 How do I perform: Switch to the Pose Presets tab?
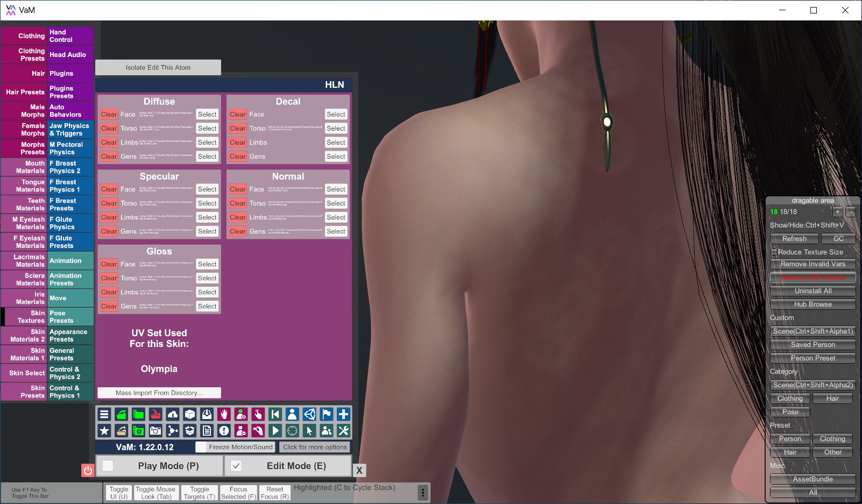tap(70, 317)
